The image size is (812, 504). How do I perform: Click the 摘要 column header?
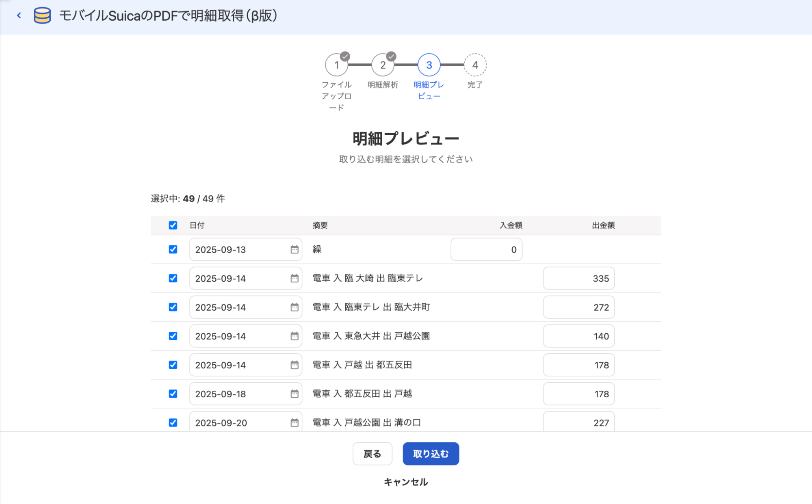point(320,225)
